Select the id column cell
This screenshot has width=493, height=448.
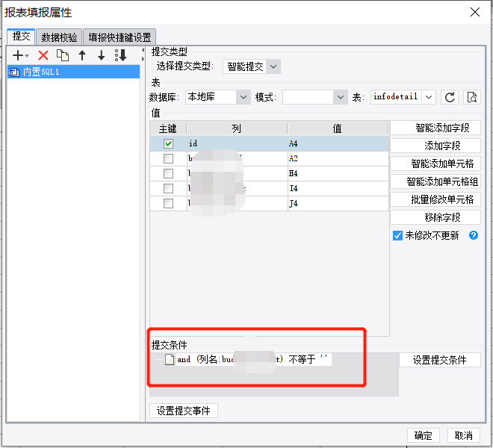point(238,143)
